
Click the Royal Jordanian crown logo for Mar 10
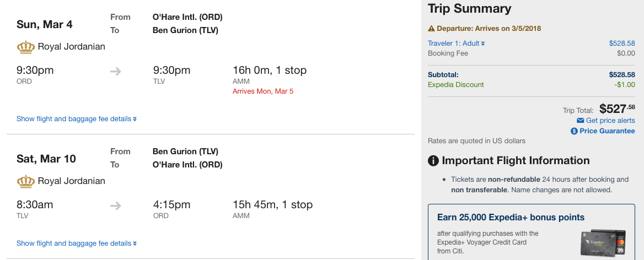pos(26,181)
